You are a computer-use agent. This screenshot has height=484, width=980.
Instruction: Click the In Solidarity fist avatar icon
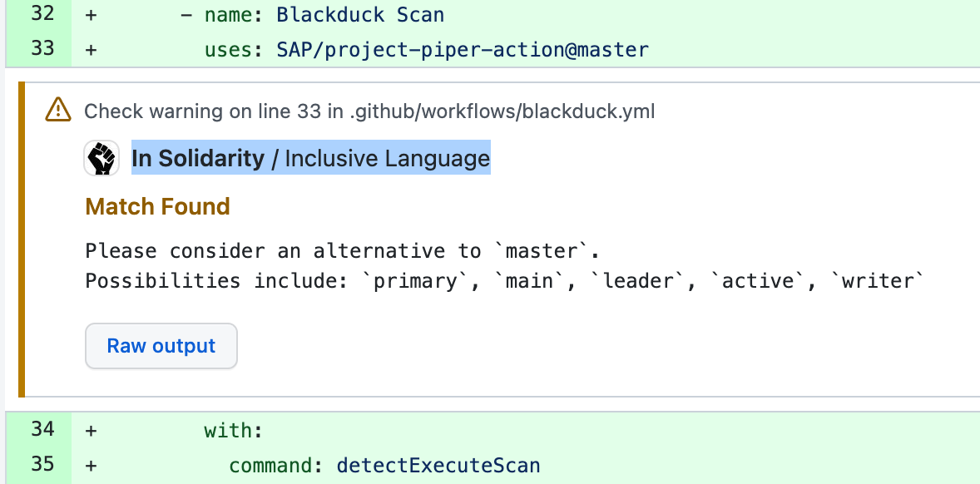[101, 158]
